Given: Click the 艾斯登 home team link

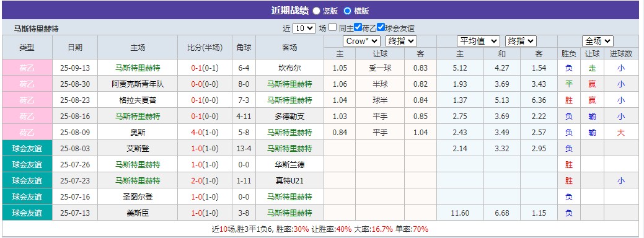Looking at the screenshot, I should (x=138, y=149).
